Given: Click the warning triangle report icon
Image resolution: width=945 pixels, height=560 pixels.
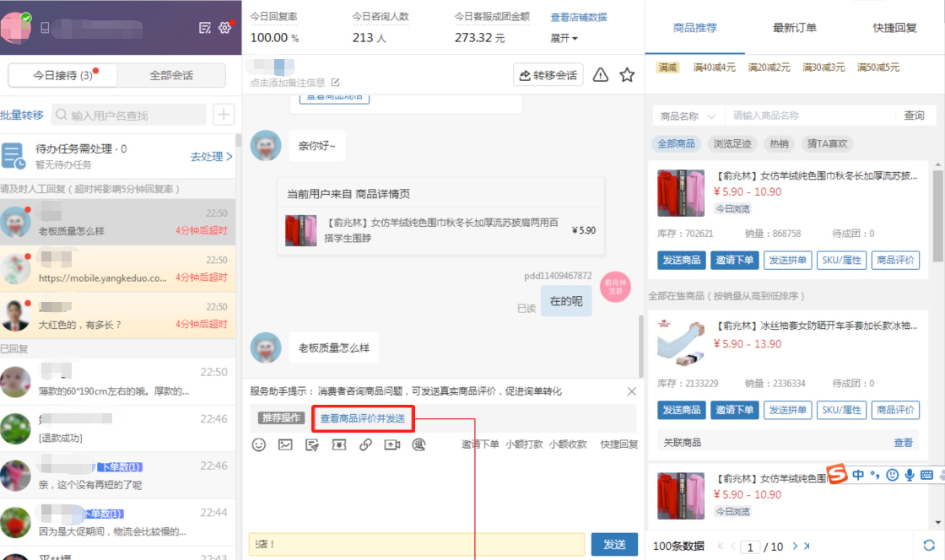Looking at the screenshot, I should point(600,75).
